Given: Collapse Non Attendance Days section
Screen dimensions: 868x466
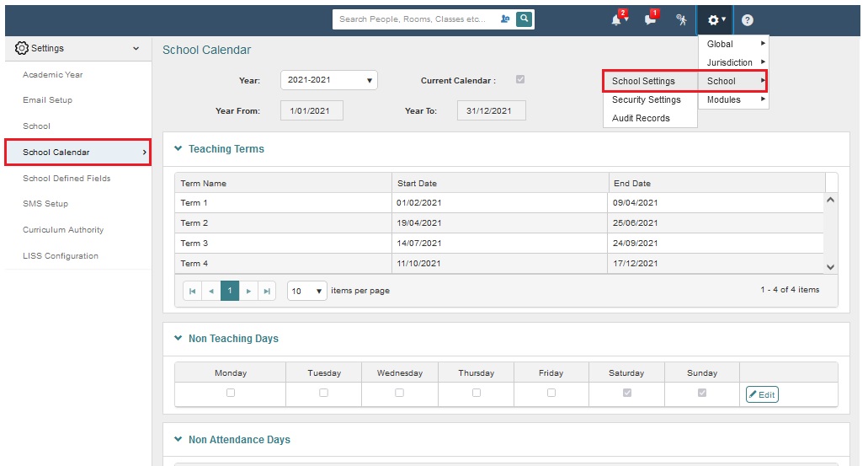Looking at the screenshot, I should tap(178, 439).
